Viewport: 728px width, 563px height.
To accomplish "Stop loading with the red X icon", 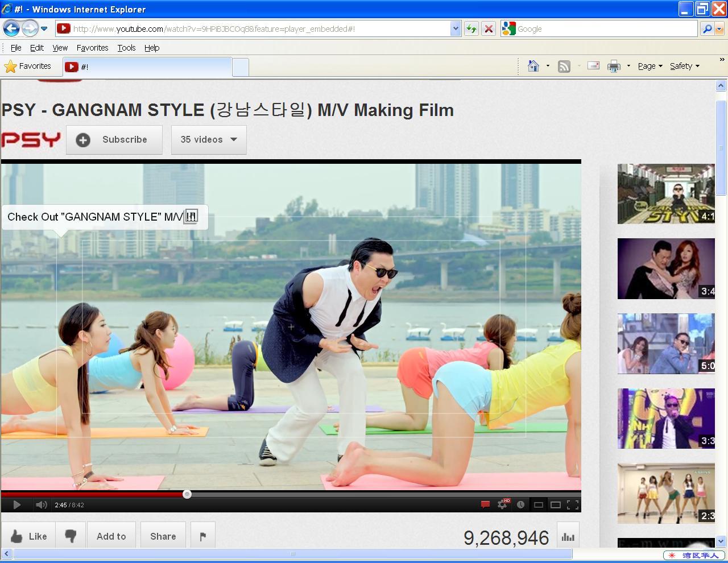I will click(x=488, y=28).
